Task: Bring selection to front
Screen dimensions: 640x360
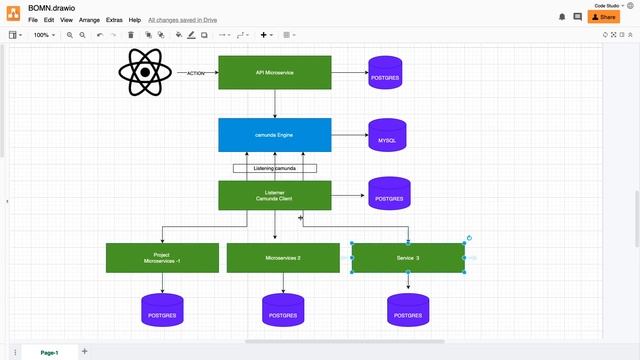Action: tap(149, 35)
